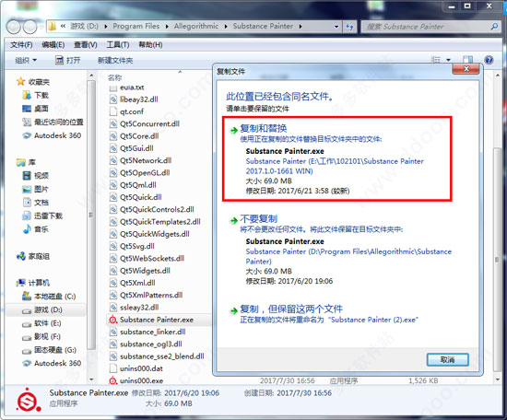Screen dimensions: 507x420
Task: Select the qt.conf file
Action: [126, 111]
